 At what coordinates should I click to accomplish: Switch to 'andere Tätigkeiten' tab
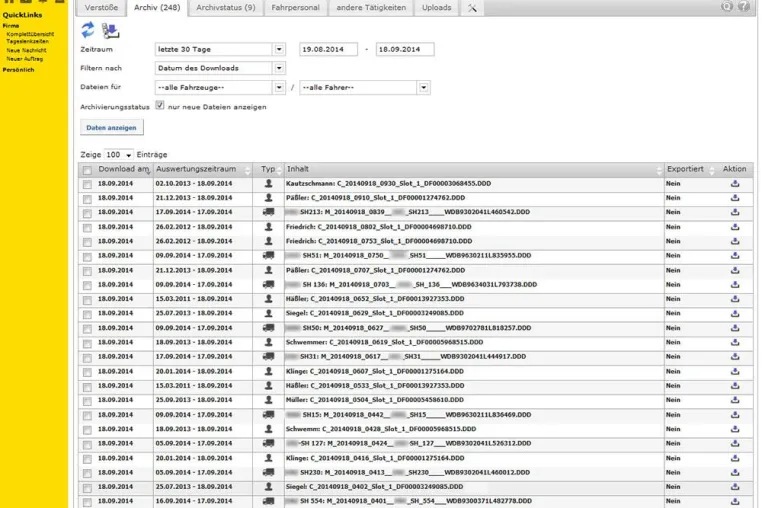pyautogui.click(x=371, y=8)
